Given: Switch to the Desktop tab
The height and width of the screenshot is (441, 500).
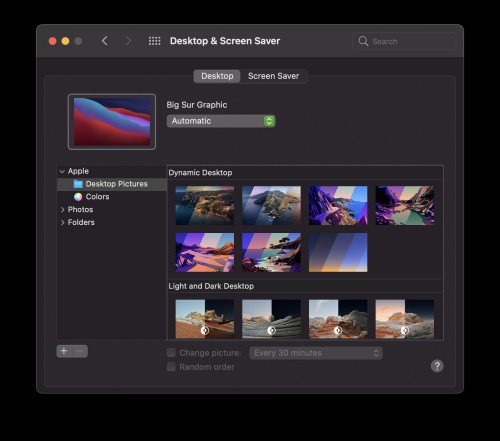Looking at the screenshot, I should point(217,76).
